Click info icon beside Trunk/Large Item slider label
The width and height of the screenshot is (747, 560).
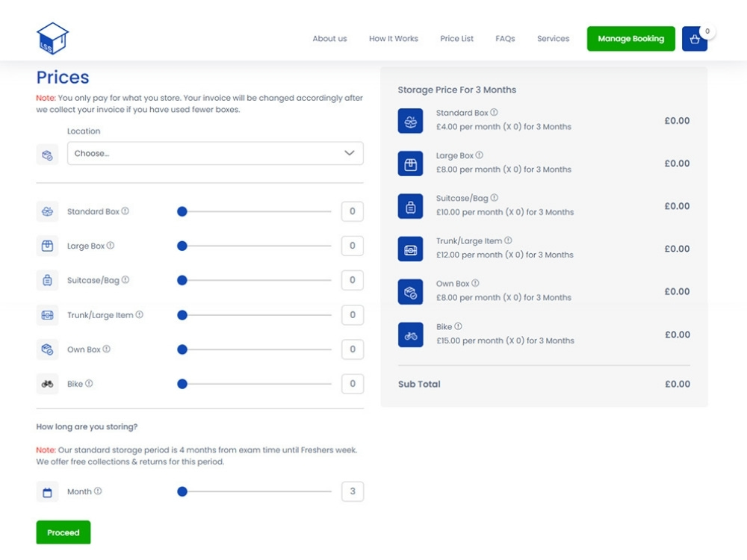click(139, 314)
